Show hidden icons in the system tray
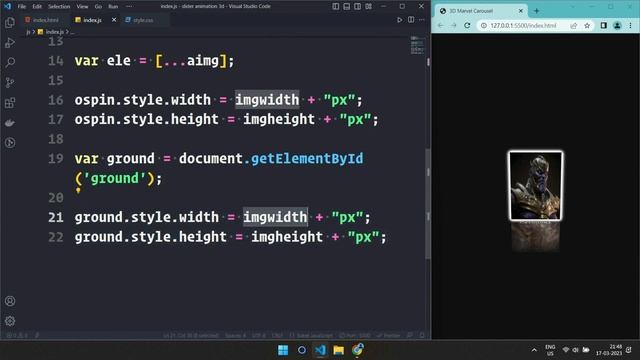 (x=534, y=350)
